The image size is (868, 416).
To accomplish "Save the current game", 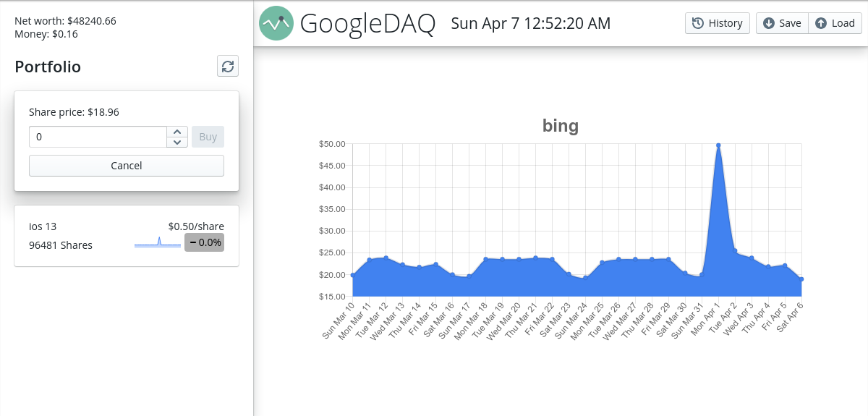I will [x=782, y=23].
